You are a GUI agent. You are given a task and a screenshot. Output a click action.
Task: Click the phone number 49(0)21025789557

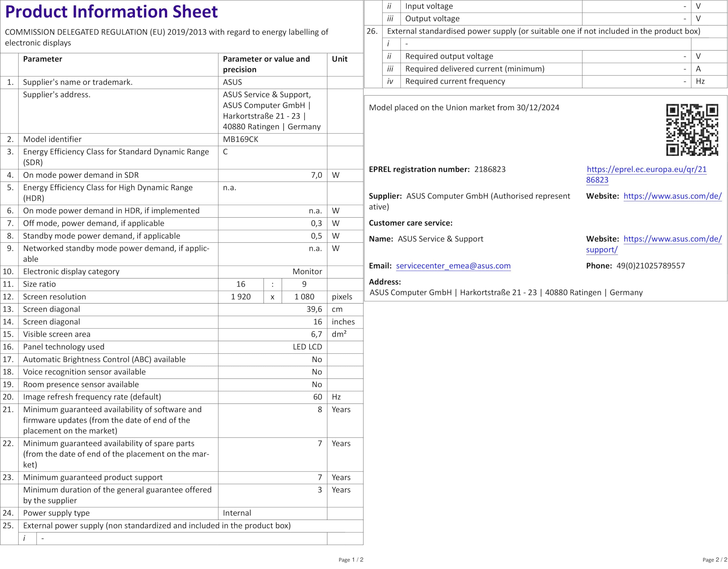[650, 266]
